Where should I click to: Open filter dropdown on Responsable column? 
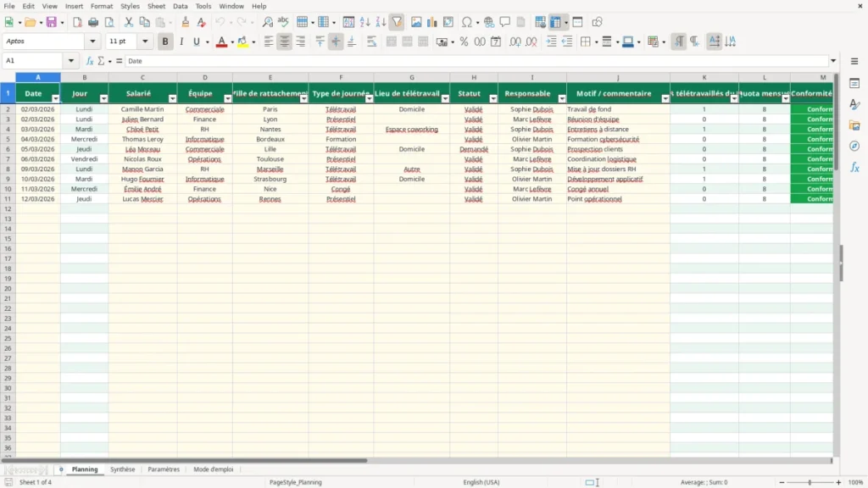click(562, 98)
